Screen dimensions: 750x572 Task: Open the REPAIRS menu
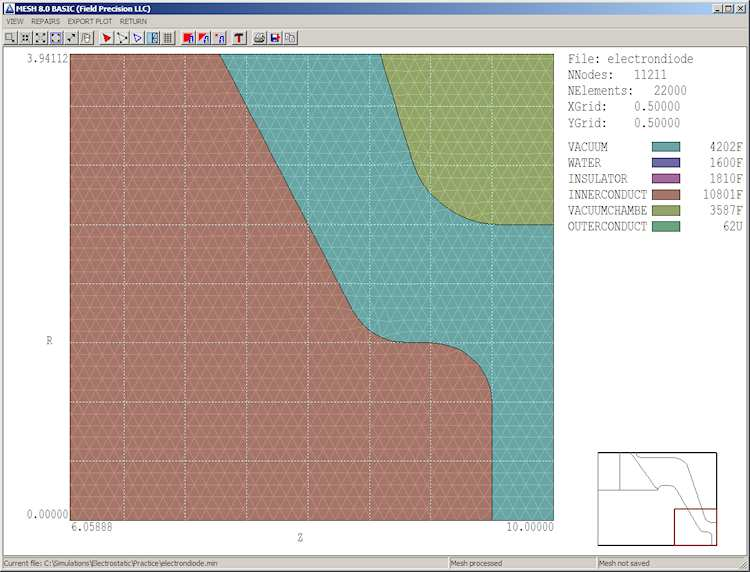(45, 21)
